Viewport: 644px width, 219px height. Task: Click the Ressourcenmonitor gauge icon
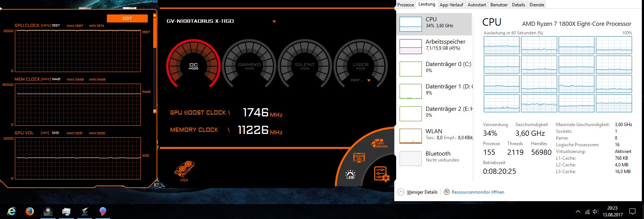coord(447,192)
